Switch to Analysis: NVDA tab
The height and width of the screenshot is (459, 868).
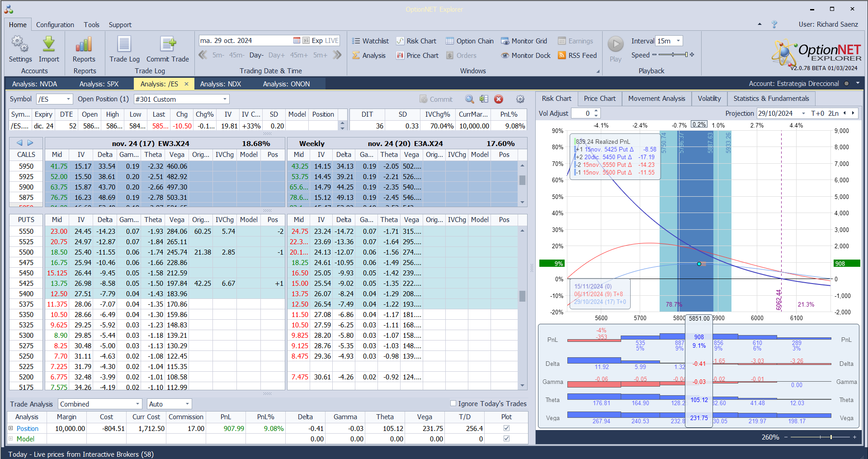click(x=34, y=84)
